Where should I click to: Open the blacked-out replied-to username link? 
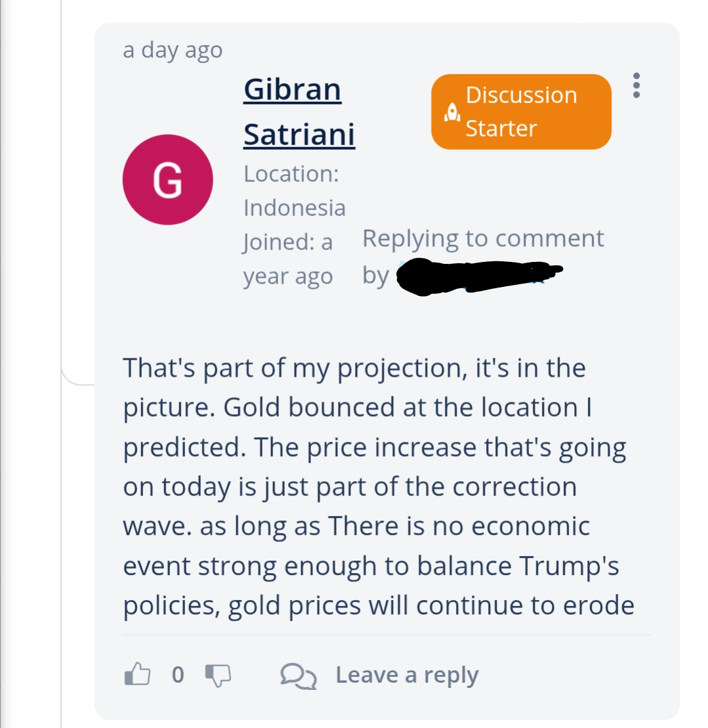tap(479, 276)
